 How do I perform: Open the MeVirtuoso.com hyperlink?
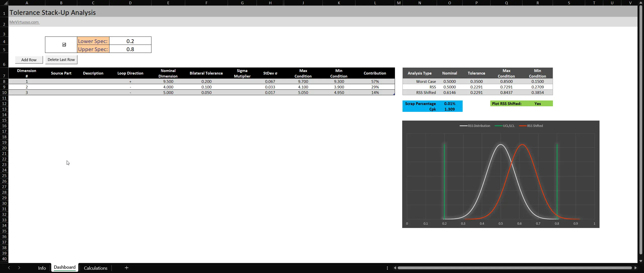pos(24,22)
